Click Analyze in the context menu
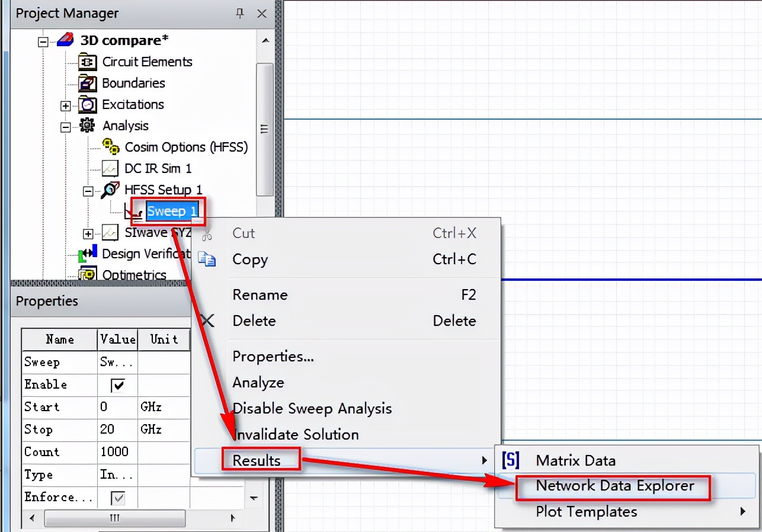Viewport: 762px width, 532px height. (x=258, y=382)
